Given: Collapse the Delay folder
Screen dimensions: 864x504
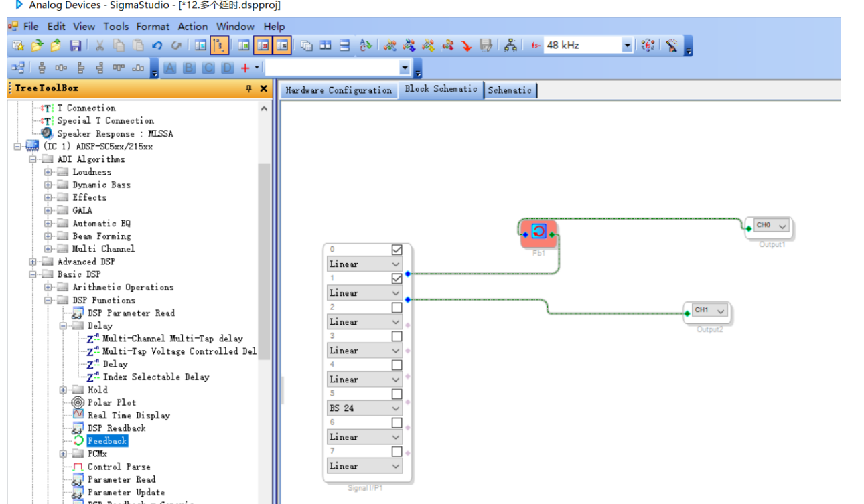Looking at the screenshot, I should (x=64, y=326).
